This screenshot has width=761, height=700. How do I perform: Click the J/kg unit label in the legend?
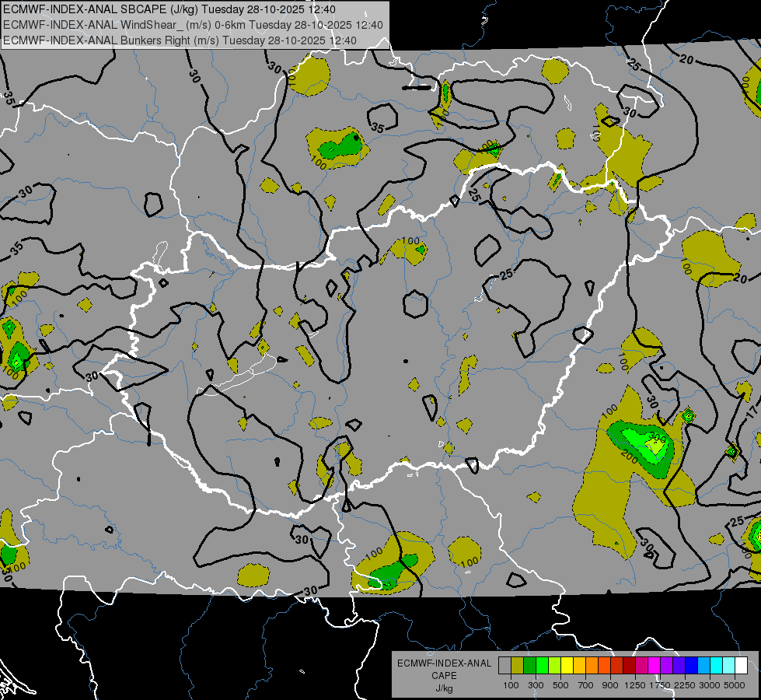coord(445,688)
